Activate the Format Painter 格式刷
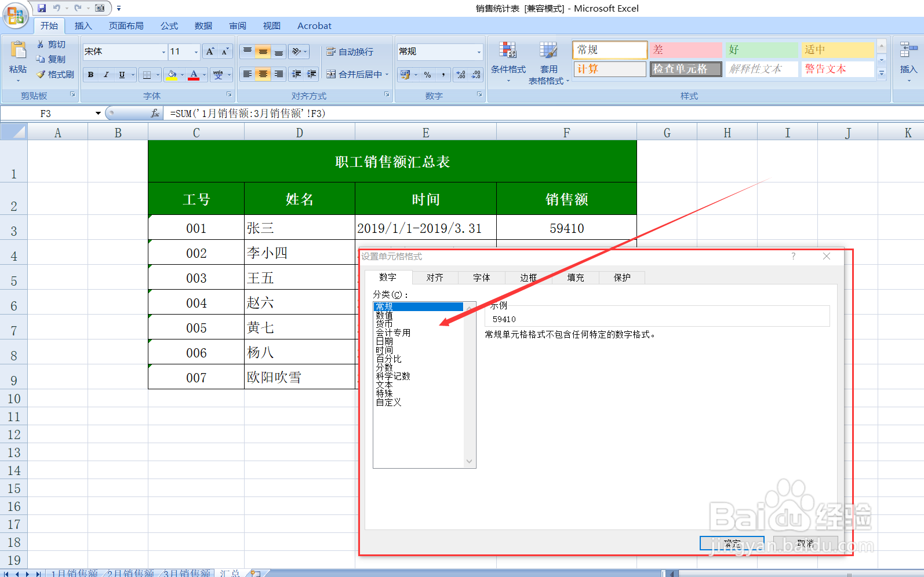The image size is (924, 577). [x=56, y=74]
